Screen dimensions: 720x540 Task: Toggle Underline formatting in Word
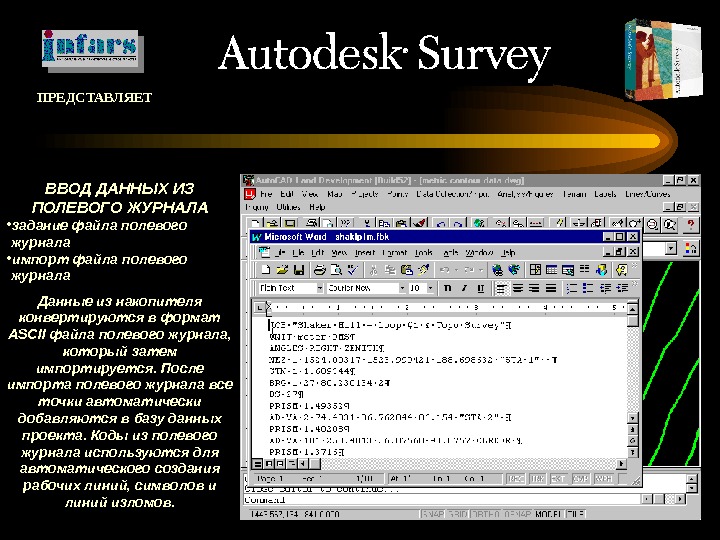point(480,288)
